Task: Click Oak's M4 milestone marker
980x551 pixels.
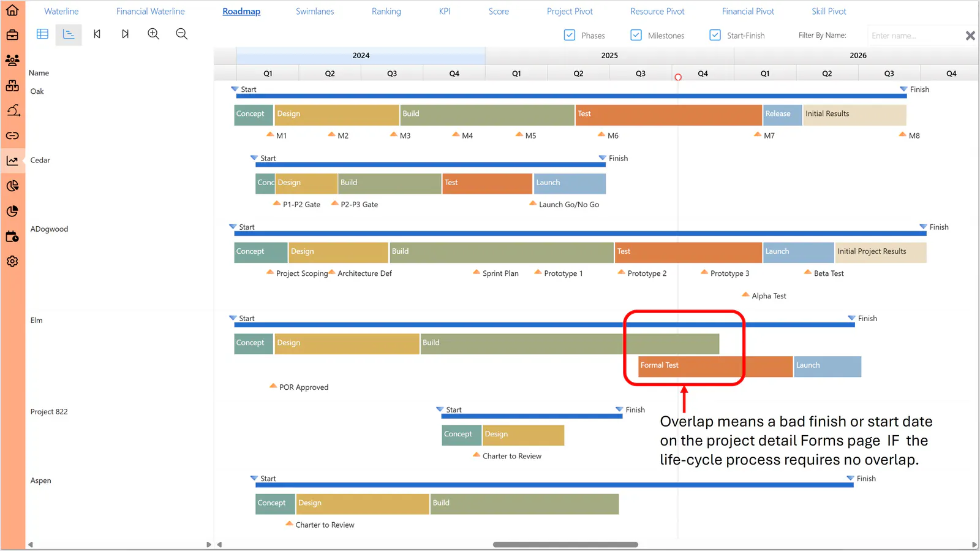Action: 456,134
